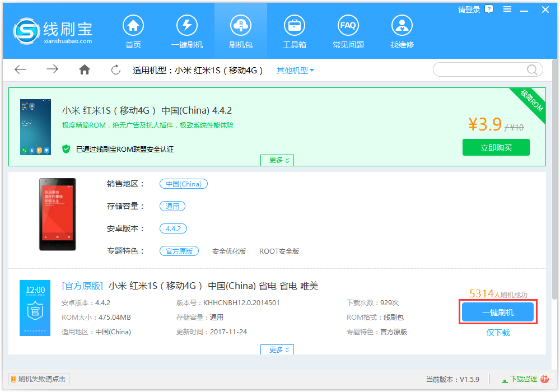560x392 pixels.
Task: Open the hamburger main menu
Action: tap(507, 10)
